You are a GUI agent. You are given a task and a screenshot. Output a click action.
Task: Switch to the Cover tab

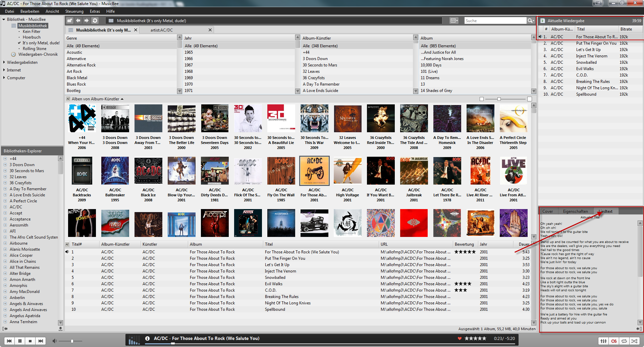[548, 211]
